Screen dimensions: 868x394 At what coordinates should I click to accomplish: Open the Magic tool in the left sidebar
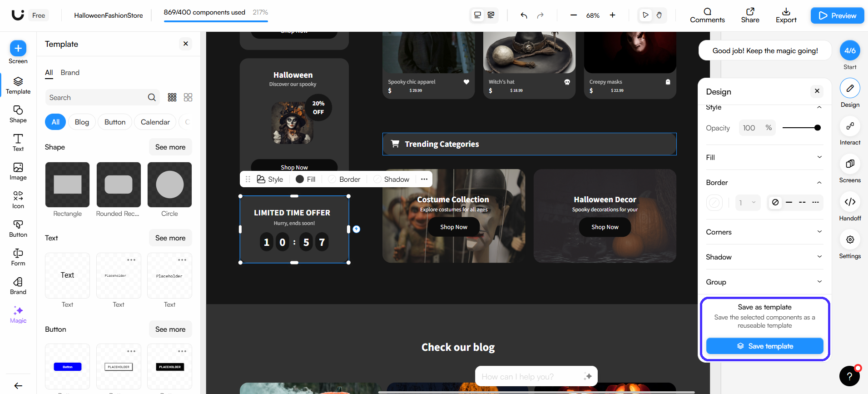pos(18,314)
